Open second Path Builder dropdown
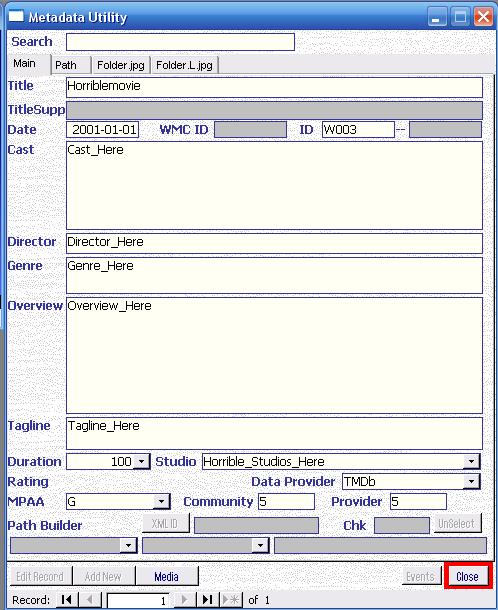Screen dimensions: 498x610 coord(260,545)
